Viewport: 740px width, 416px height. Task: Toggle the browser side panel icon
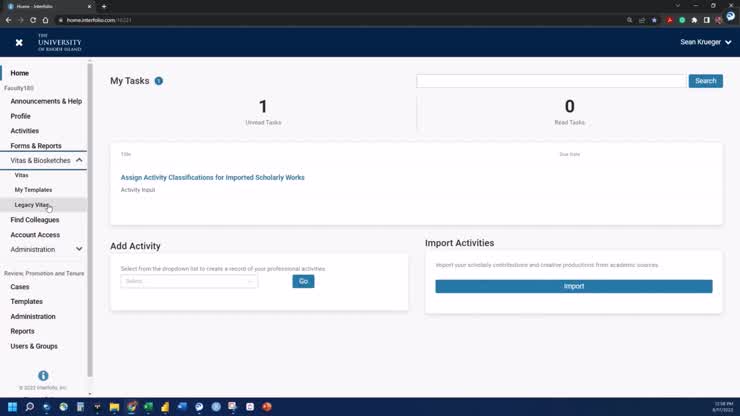(x=706, y=20)
